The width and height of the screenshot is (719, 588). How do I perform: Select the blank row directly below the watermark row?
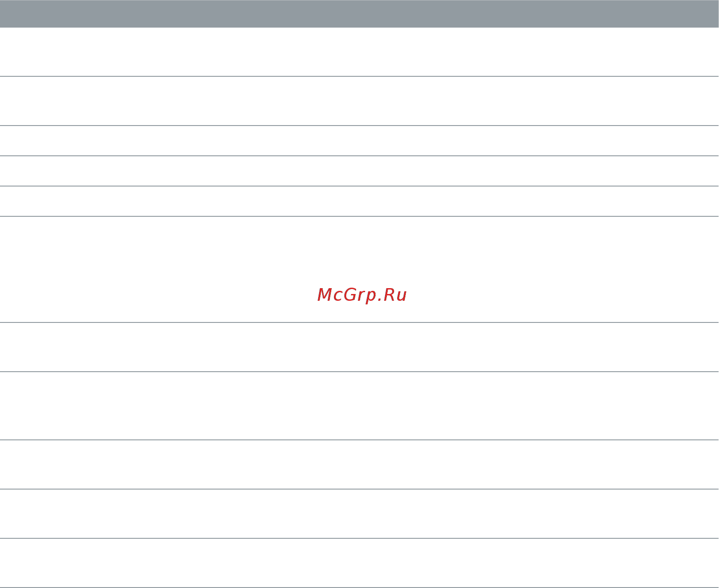[359, 347]
